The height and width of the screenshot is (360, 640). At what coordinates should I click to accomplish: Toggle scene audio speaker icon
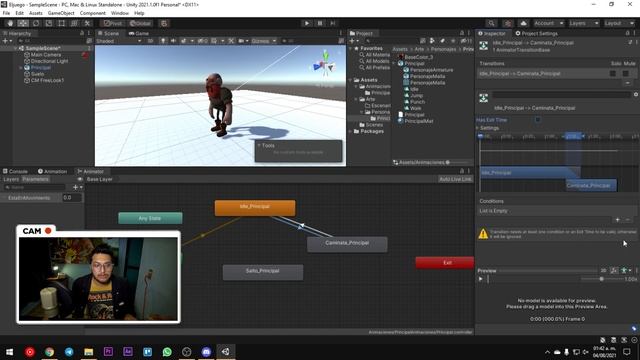173,41
